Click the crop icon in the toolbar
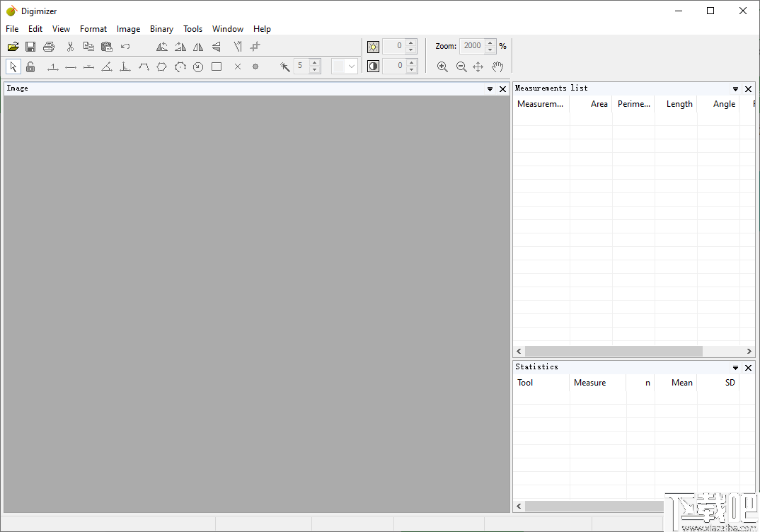The width and height of the screenshot is (760, 532). coord(255,47)
